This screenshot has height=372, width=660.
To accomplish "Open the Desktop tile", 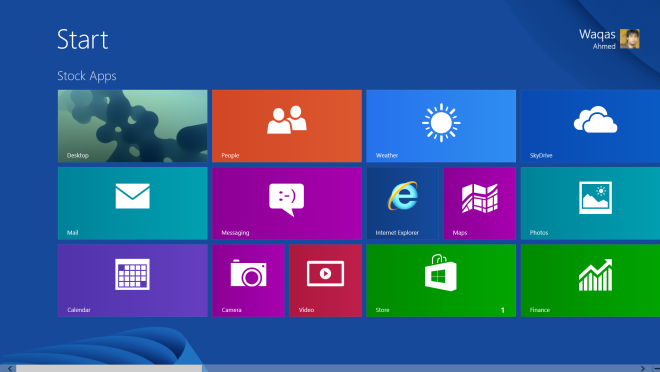I will pyautogui.click(x=133, y=126).
